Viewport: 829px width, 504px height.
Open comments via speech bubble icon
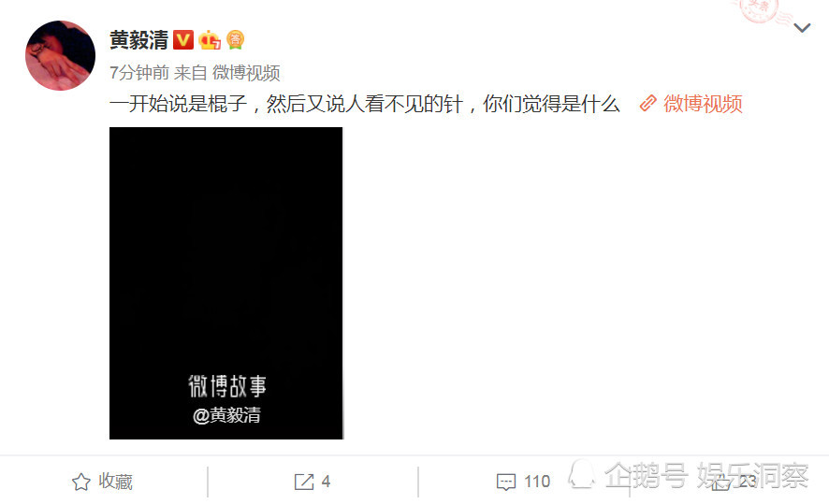click(x=506, y=482)
